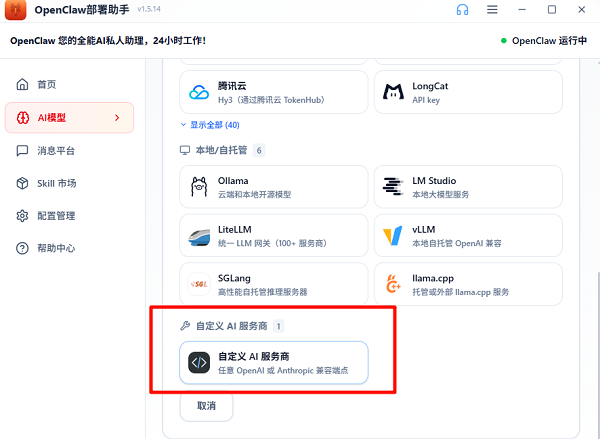Click the OpenClaw部署助手 title text
This screenshot has height=439, width=600.
pos(82,10)
